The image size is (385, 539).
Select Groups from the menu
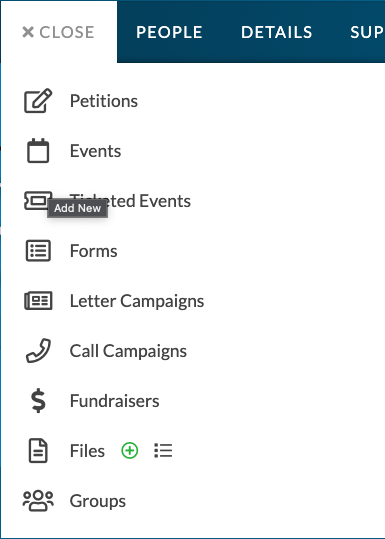pos(98,501)
